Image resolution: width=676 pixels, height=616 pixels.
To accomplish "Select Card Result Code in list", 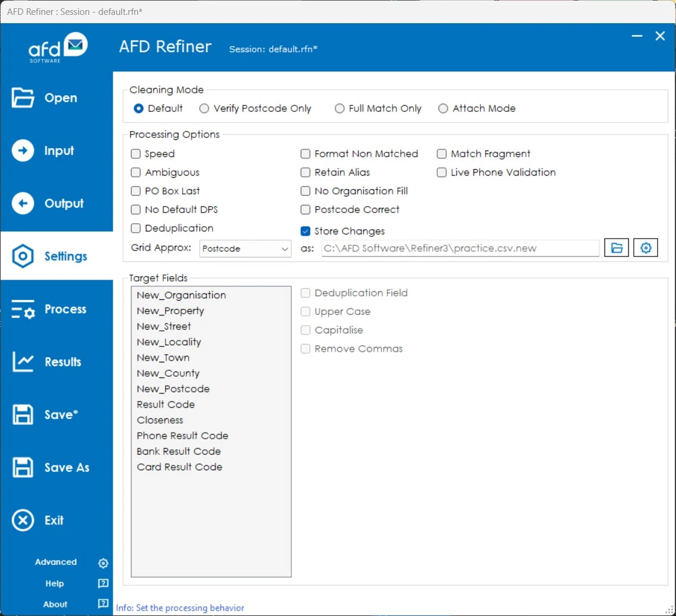I will [211, 467].
